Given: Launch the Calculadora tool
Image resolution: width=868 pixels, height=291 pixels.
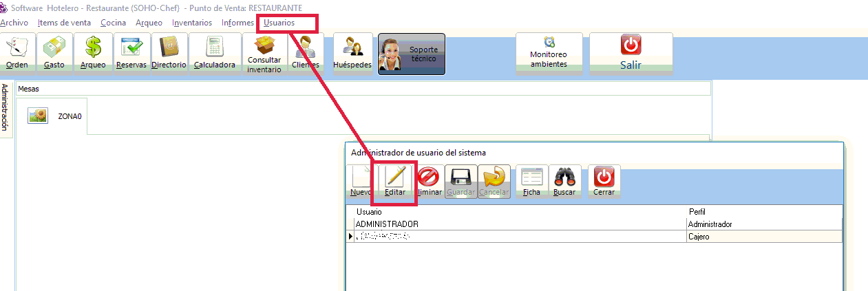Looking at the screenshot, I should (x=215, y=54).
